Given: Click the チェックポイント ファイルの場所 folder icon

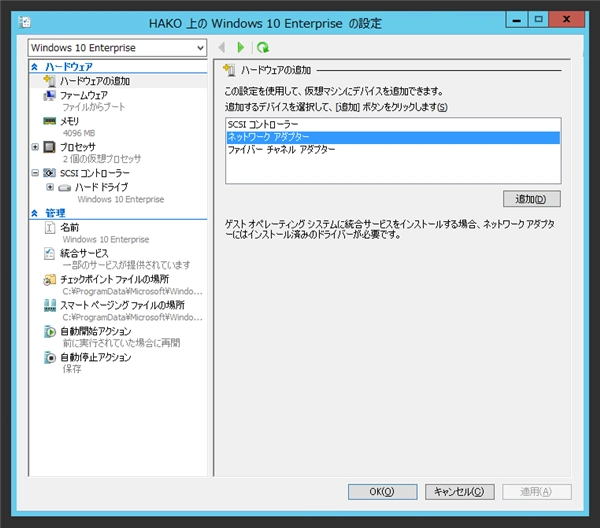Looking at the screenshot, I should click(50, 279).
